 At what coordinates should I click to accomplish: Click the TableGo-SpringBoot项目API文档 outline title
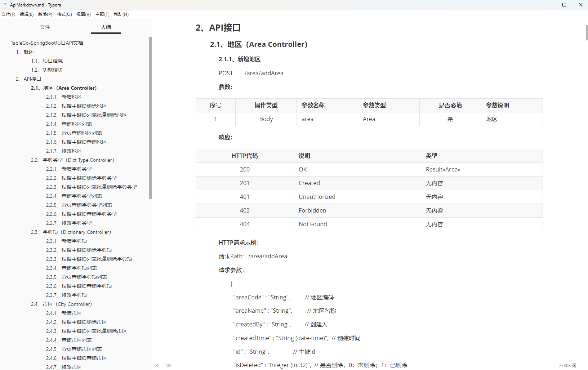47,43
